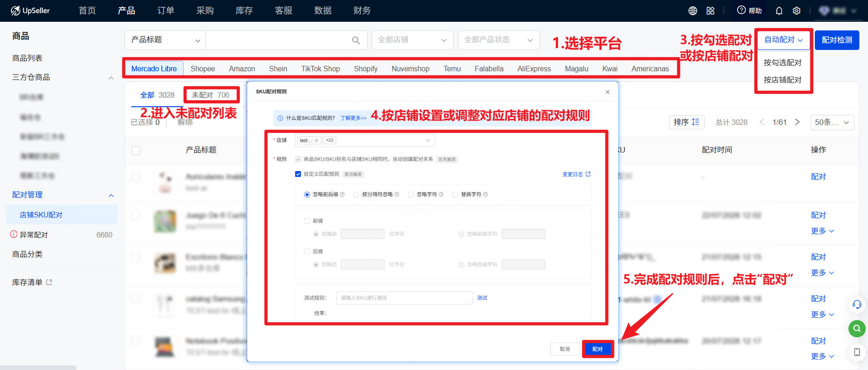Click help icon next to 忽略字符
Image resolution: width=868 pixels, height=370 pixels.
(x=441, y=194)
